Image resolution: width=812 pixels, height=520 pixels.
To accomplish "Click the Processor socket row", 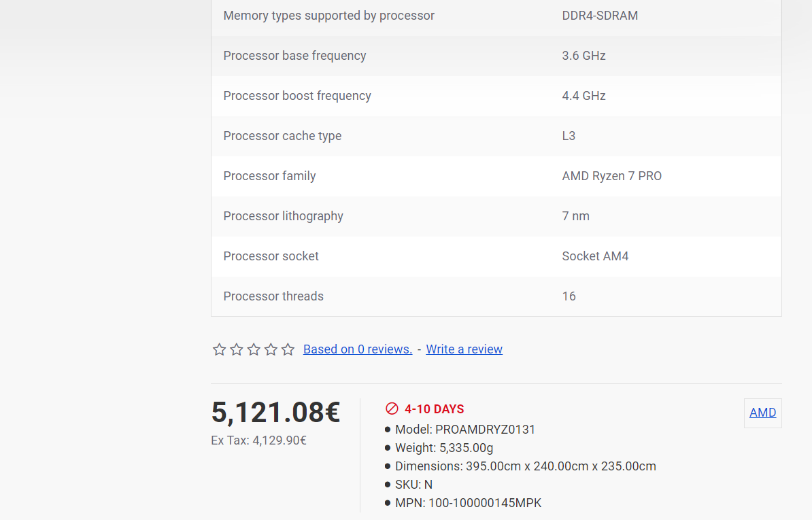I will [496, 256].
